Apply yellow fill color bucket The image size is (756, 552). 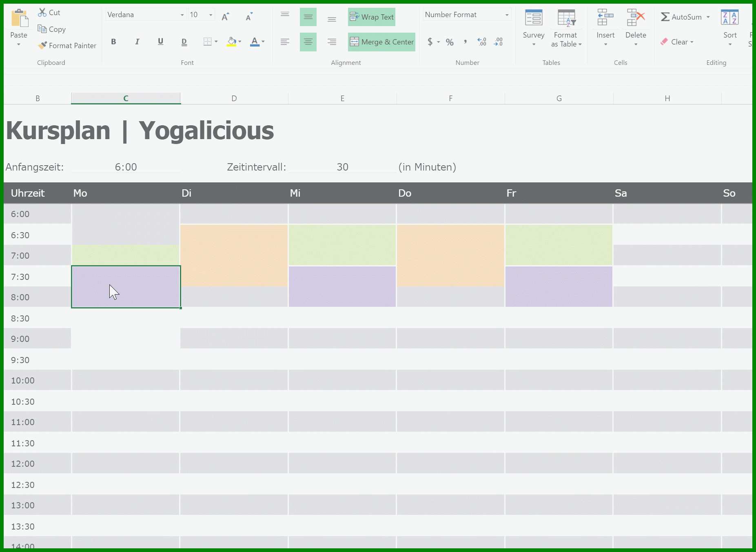pos(231,42)
